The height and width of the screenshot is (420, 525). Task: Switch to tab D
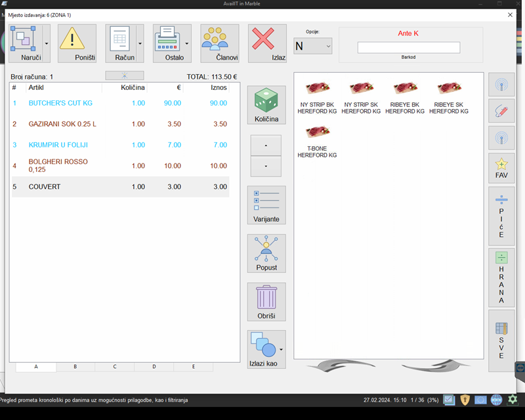click(154, 367)
